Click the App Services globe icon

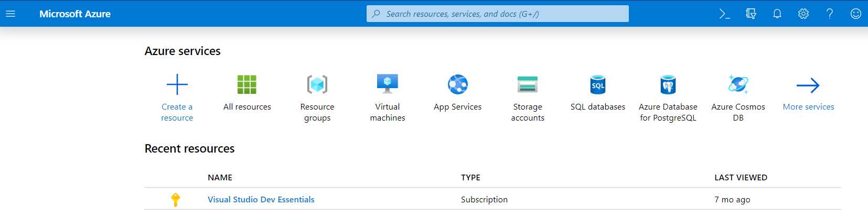click(x=458, y=84)
